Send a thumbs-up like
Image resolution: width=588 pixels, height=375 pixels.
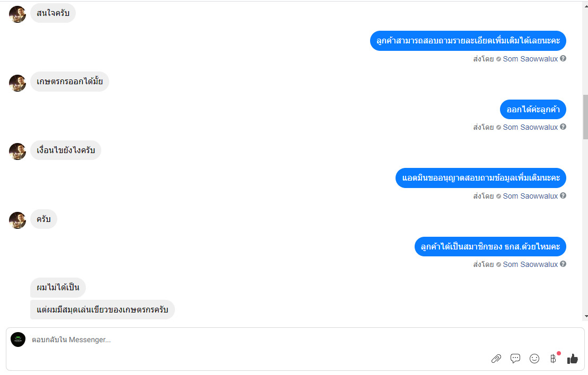[x=573, y=359]
